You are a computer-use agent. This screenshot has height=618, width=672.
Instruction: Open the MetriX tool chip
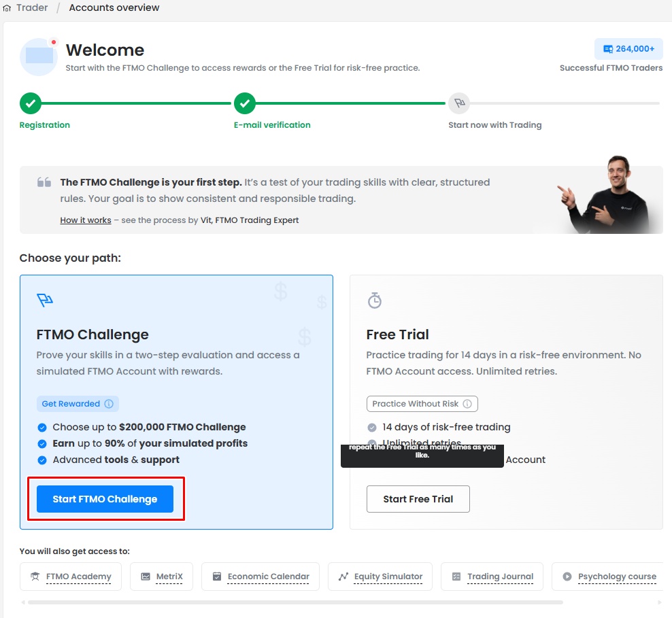162,577
